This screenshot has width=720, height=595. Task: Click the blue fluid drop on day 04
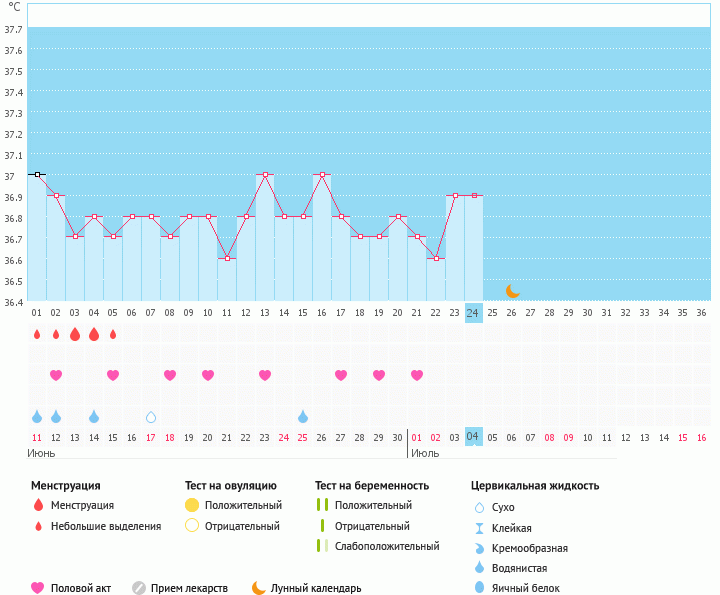pyautogui.click(x=94, y=417)
